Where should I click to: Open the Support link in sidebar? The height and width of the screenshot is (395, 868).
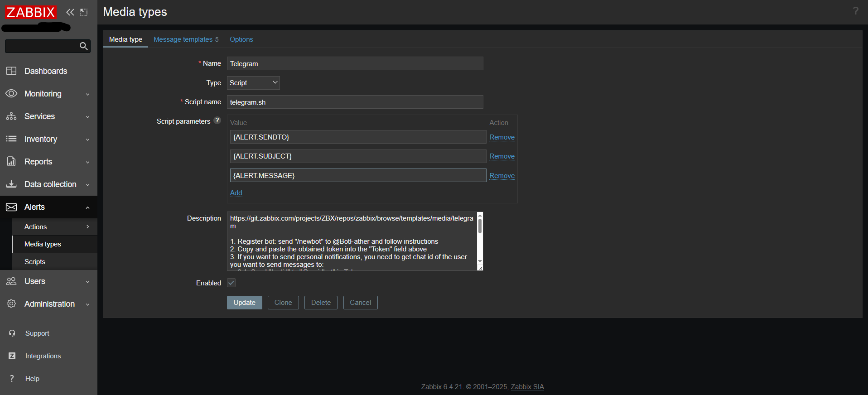(37, 333)
